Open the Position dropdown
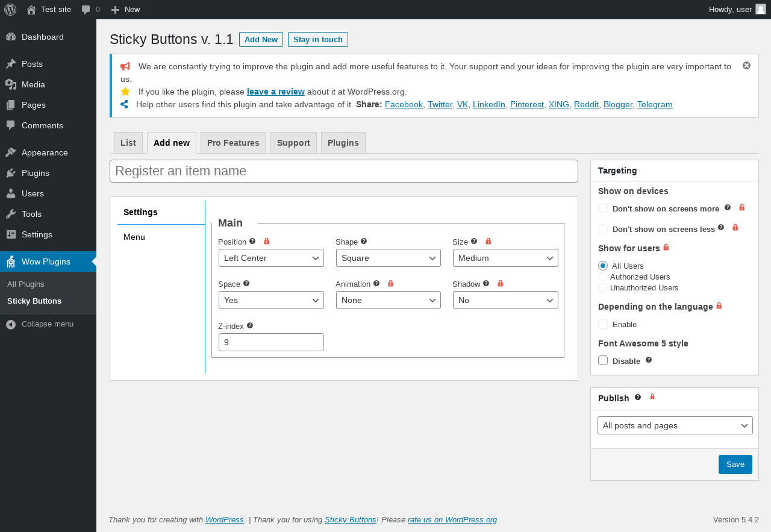The image size is (771, 532). click(x=271, y=258)
